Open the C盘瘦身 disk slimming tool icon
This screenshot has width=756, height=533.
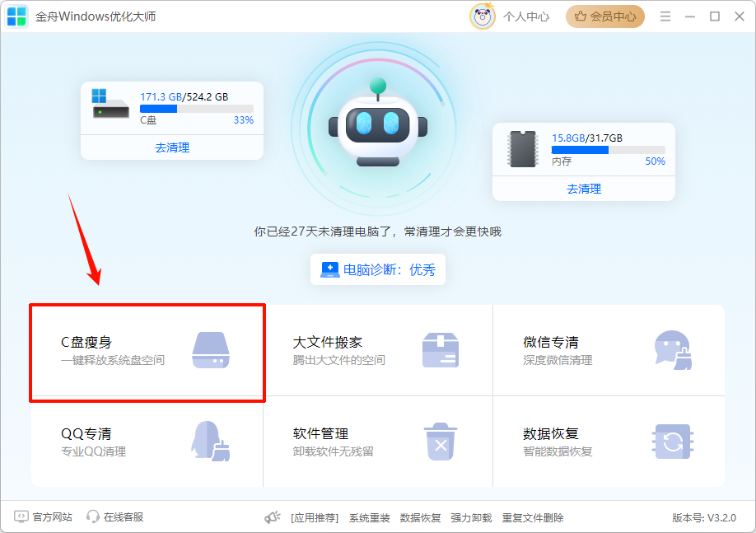coord(210,349)
